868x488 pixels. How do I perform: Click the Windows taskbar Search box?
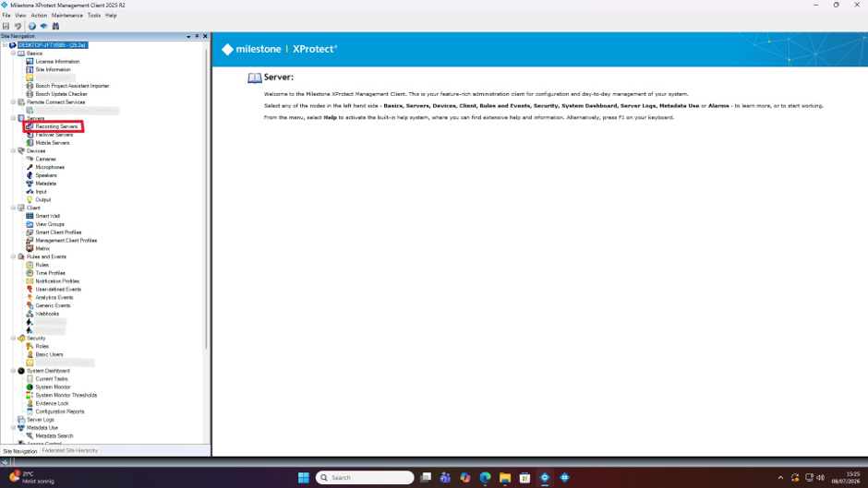[x=365, y=478]
